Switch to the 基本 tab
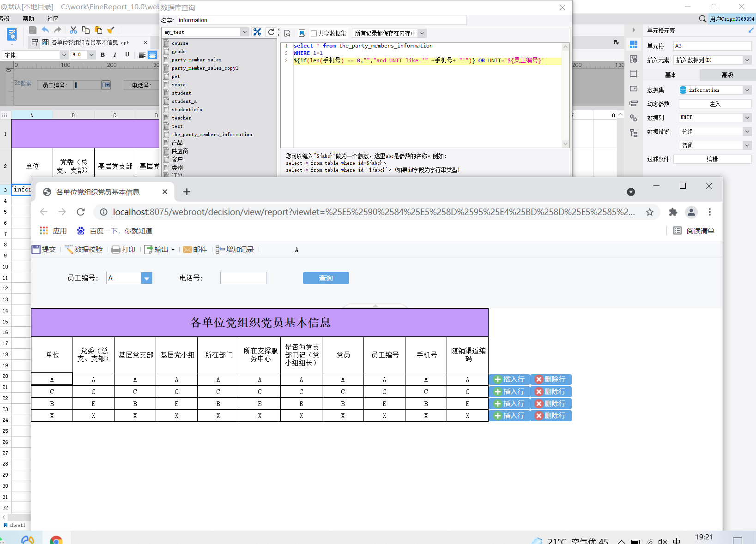This screenshot has height=544, width=756. (671, 75)
